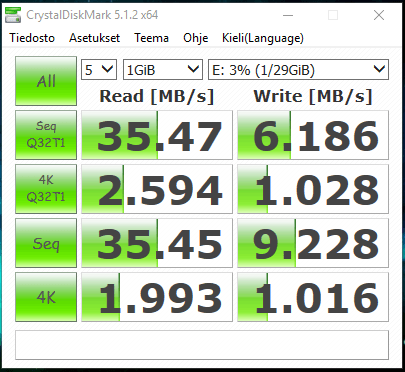Click the CrystalDiskMark app icon in title bar
This screenshot has height=372, width=405.
click(13, 15)
